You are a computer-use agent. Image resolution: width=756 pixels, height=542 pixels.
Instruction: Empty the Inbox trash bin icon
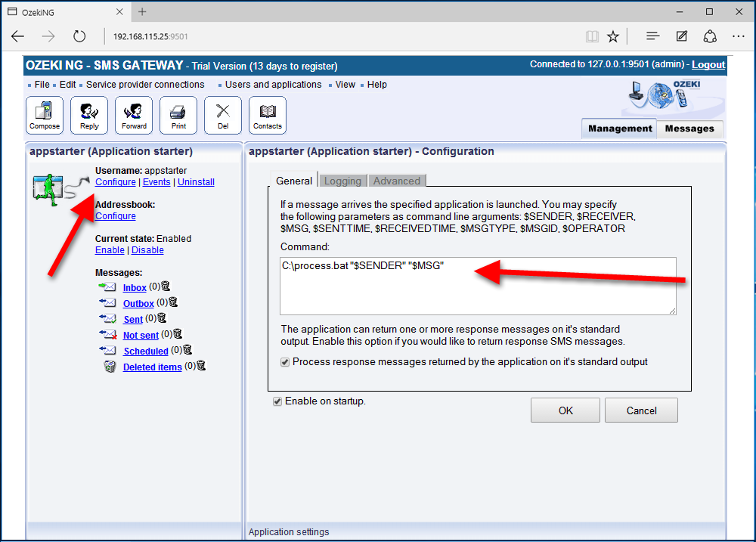tap(166, 287)
